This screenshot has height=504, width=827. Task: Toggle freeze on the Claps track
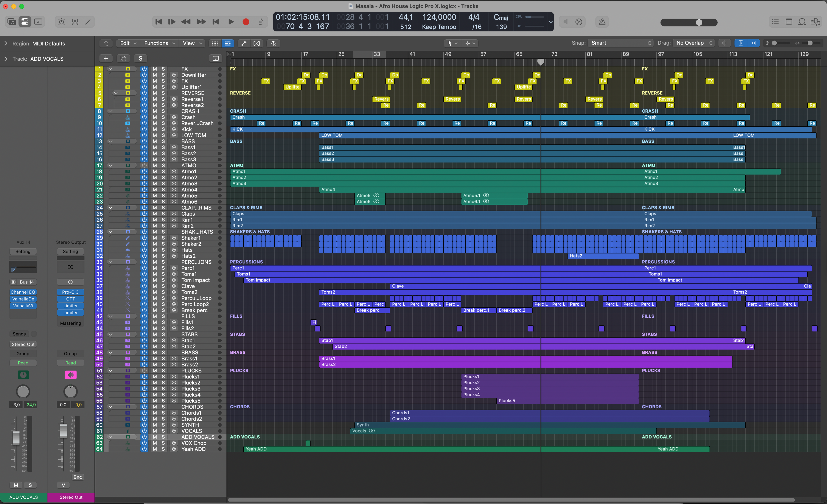coord(174,214)
